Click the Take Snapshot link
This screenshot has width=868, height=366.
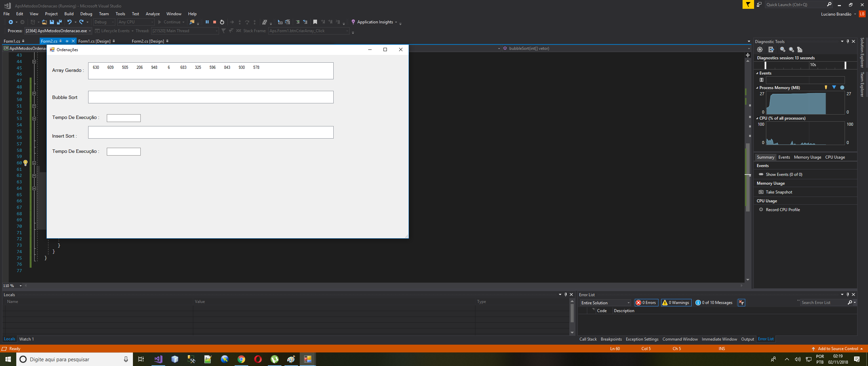(779, 192)
